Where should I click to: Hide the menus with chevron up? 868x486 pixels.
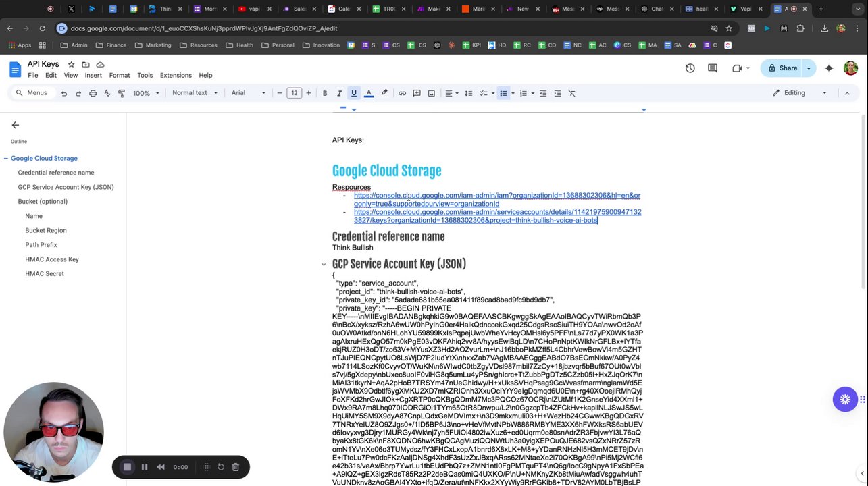[x=847, y=93]
